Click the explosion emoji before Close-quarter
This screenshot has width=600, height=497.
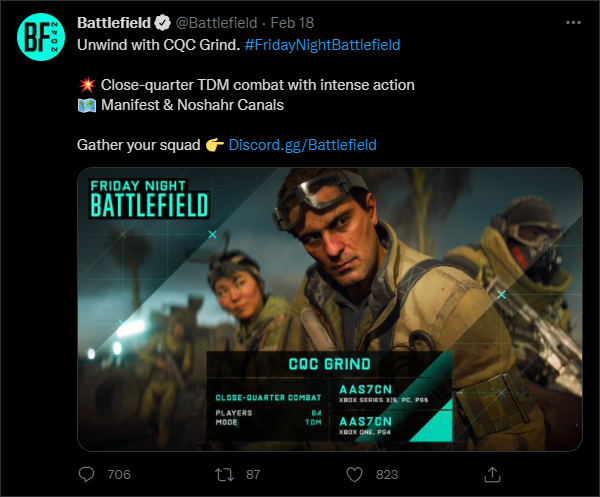click(x=86, y=85)
